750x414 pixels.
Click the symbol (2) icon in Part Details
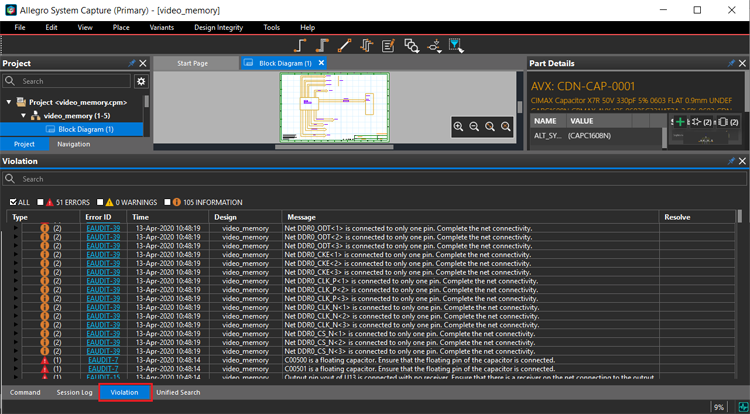(x=702, y=122)
